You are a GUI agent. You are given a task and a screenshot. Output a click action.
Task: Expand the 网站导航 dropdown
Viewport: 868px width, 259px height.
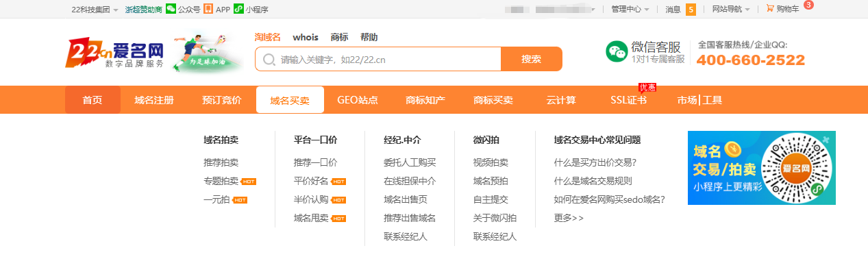click(730, 10)
